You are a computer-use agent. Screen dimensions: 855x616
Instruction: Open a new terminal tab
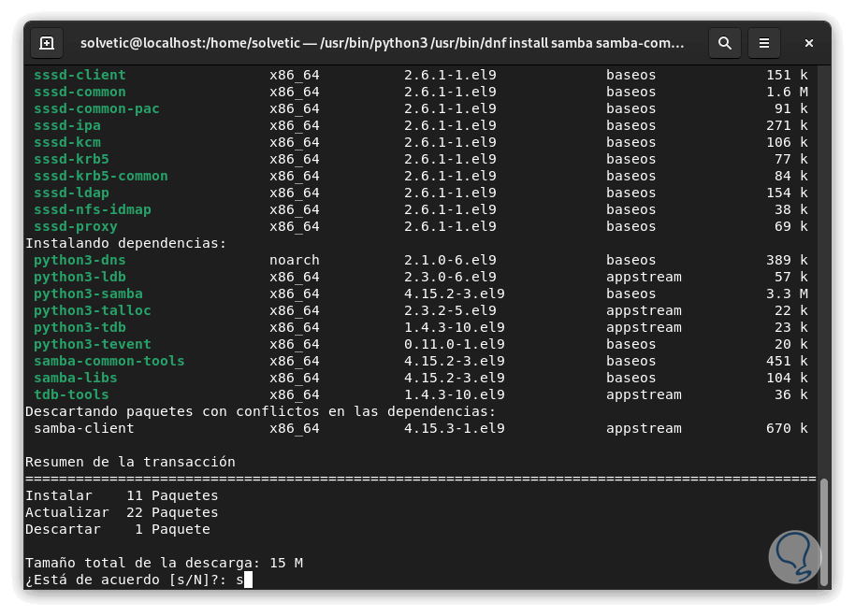[47, 43]
